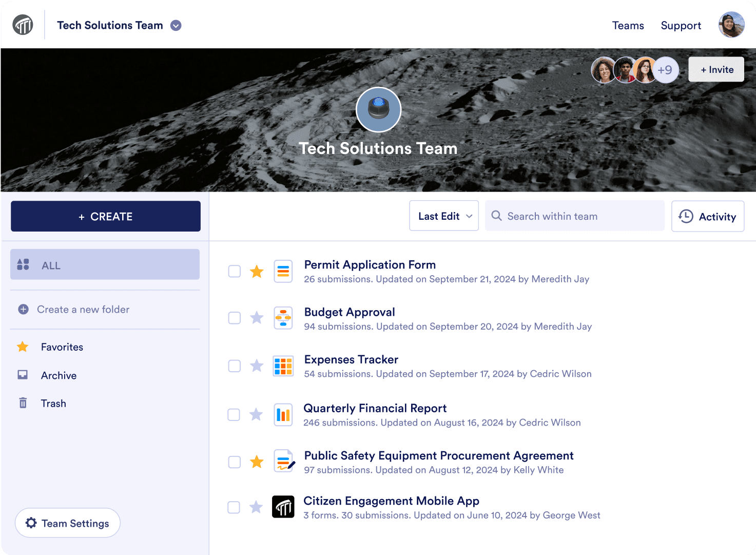This screenshot has height=555, width=756.
Task: Click the Citizen Engagement Mobile App icon
Action: 283,507
